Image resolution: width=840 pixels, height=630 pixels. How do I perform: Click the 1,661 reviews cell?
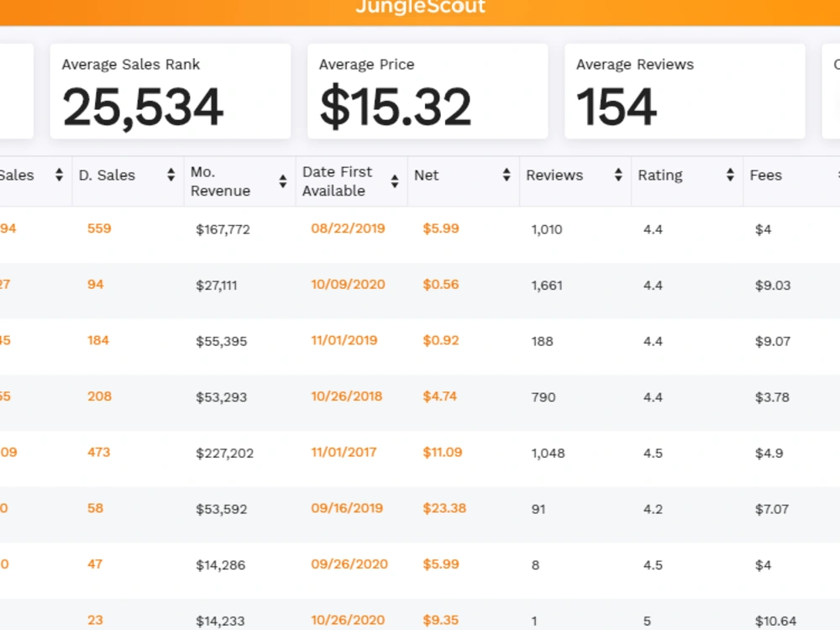point(547,286)
